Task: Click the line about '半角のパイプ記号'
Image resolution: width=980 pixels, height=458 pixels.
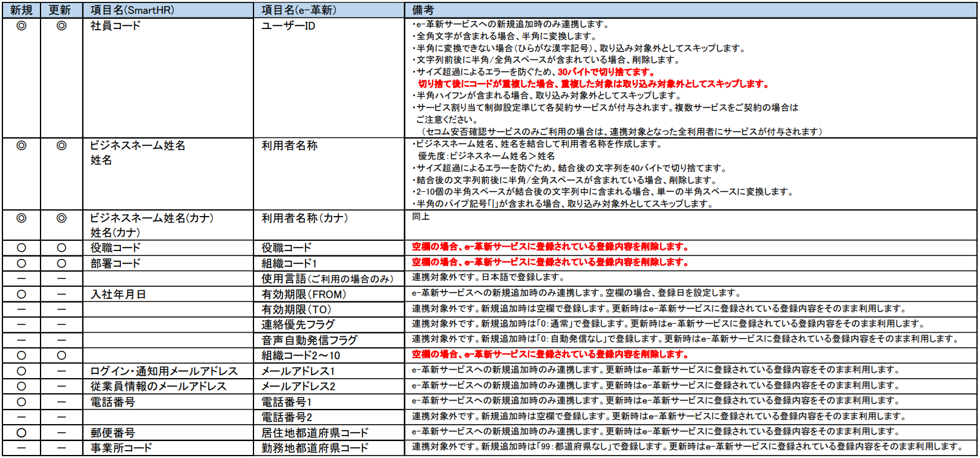Action: tap(563, 204)
